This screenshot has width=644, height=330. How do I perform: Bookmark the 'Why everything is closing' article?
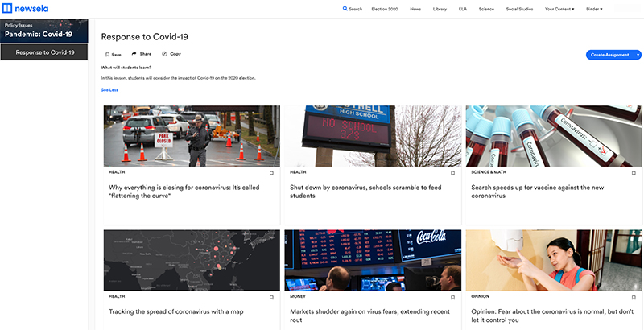coord(271,173)
